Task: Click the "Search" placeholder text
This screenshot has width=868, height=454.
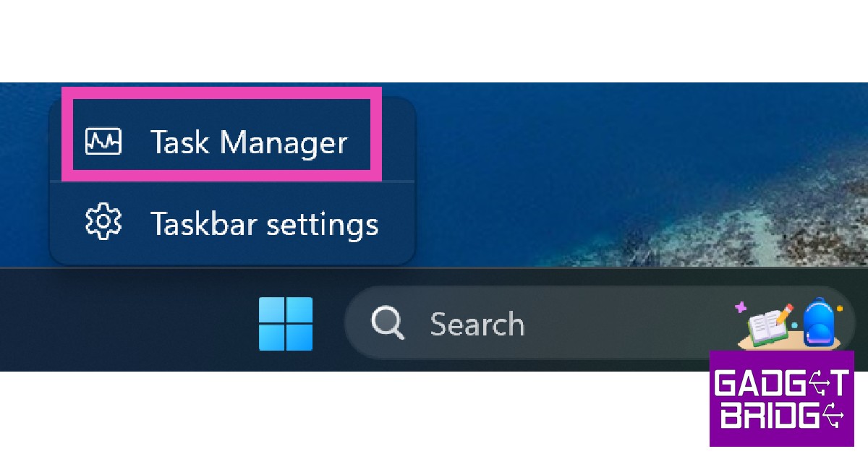Action: pyautogui.click(x=477, y=324)
